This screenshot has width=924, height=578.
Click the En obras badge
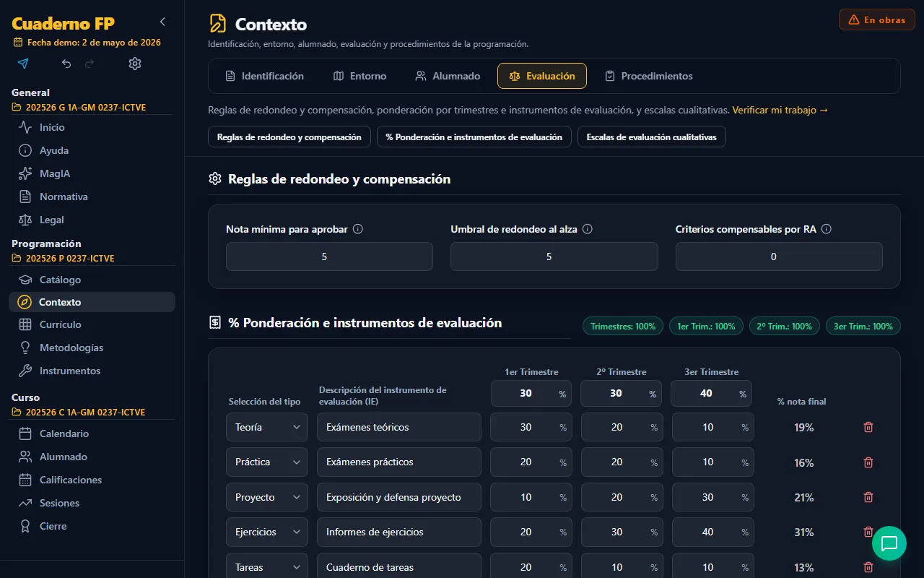pyautogui.click(x=877, y=20)
